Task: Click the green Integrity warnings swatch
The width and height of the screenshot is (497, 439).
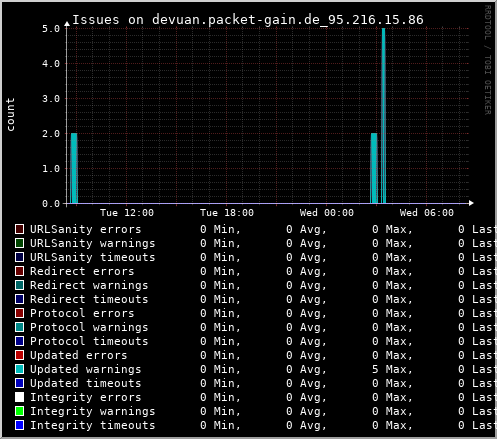Action: click(20, 411)
